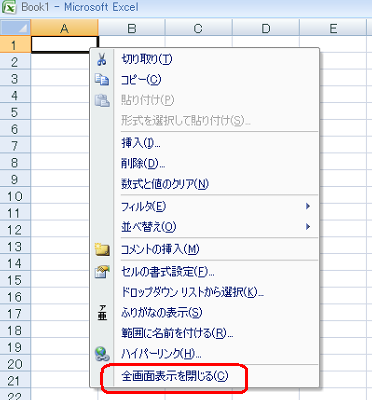Click the greyed Paste clipboard icon
The height and width of the screenshot is (400, 372).
pos(102,100)
